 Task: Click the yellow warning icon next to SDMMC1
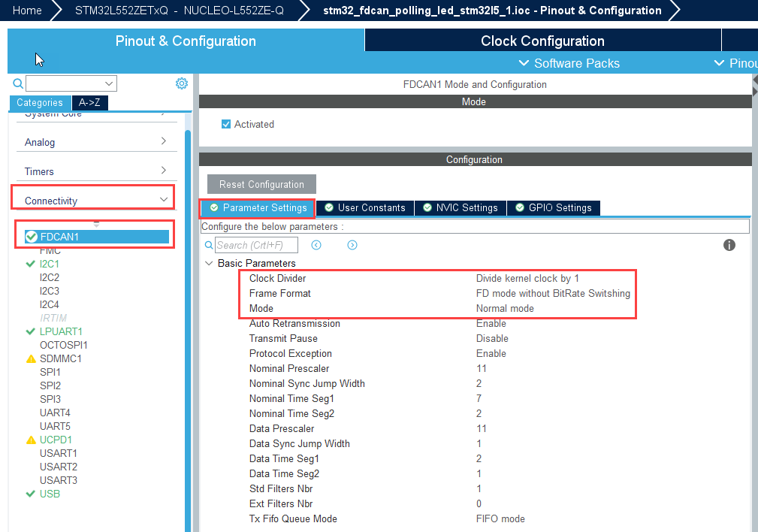[x=31, y=359]
